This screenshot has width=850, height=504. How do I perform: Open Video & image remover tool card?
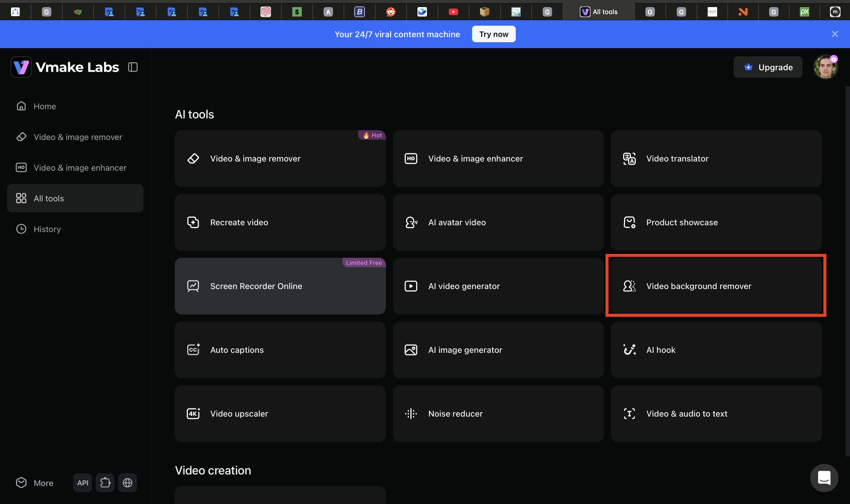tap(280, 159)
